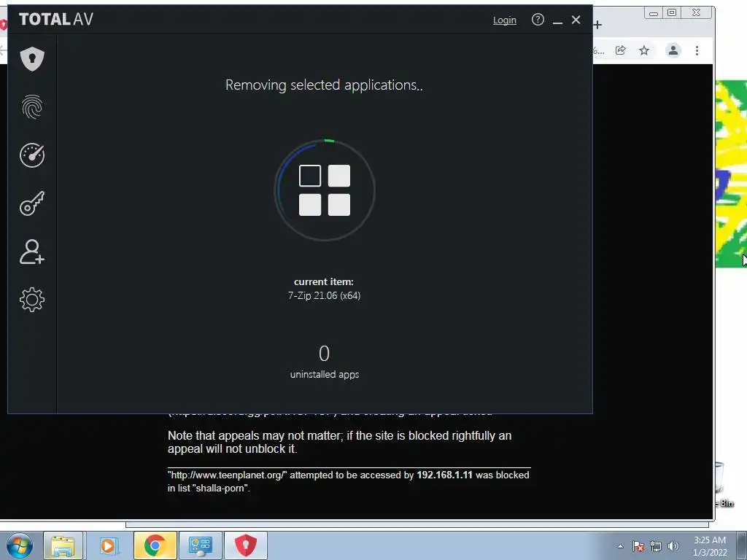Restore down the Chrome window
Image resolution: width=747 pixels, height=560 pixels.
click(672, 13)
